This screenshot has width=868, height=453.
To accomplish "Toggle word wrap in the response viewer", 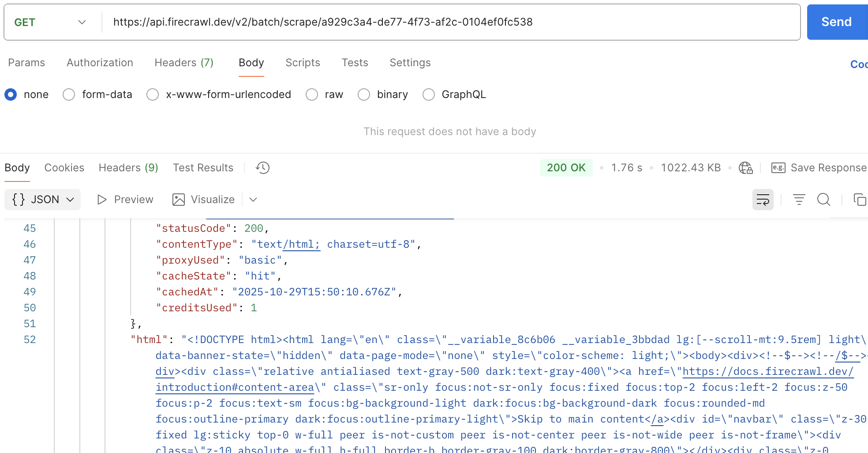I will (763, 200).
